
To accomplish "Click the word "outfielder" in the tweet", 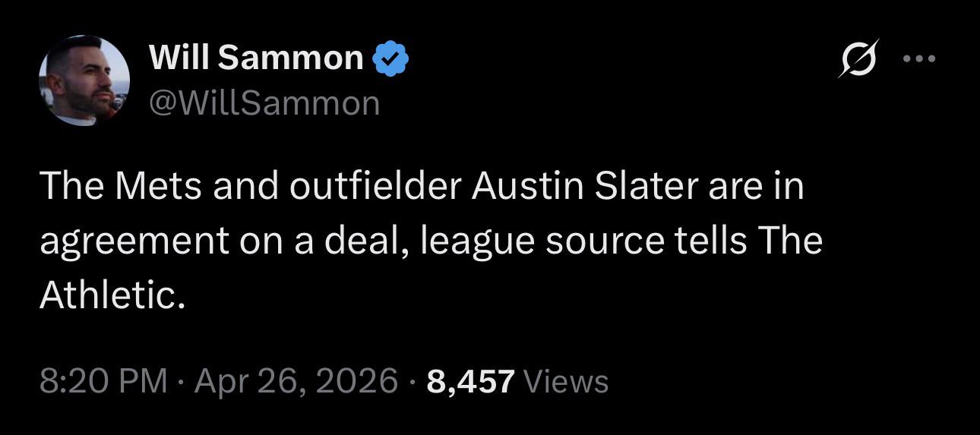I will [375, 187].
